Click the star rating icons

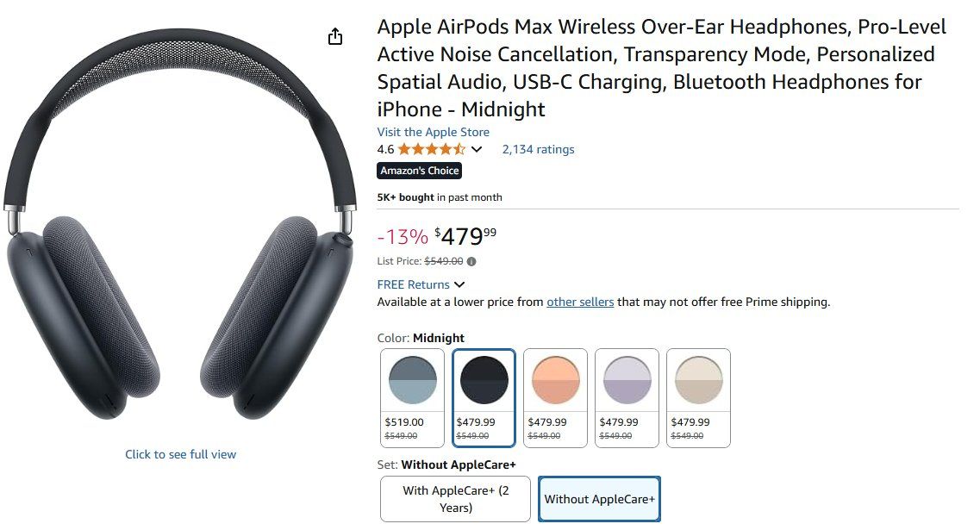tap(431, 149)
